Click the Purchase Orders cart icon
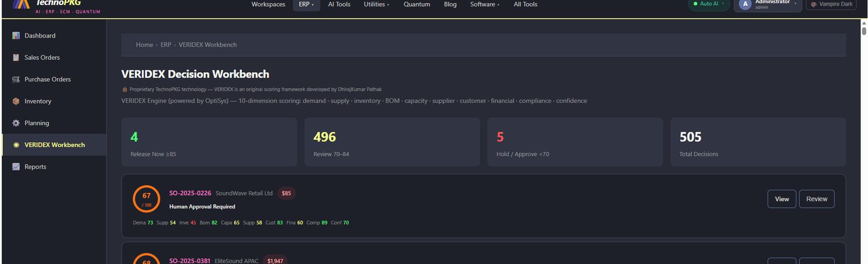868x264 pixels. tap(16, 80)
